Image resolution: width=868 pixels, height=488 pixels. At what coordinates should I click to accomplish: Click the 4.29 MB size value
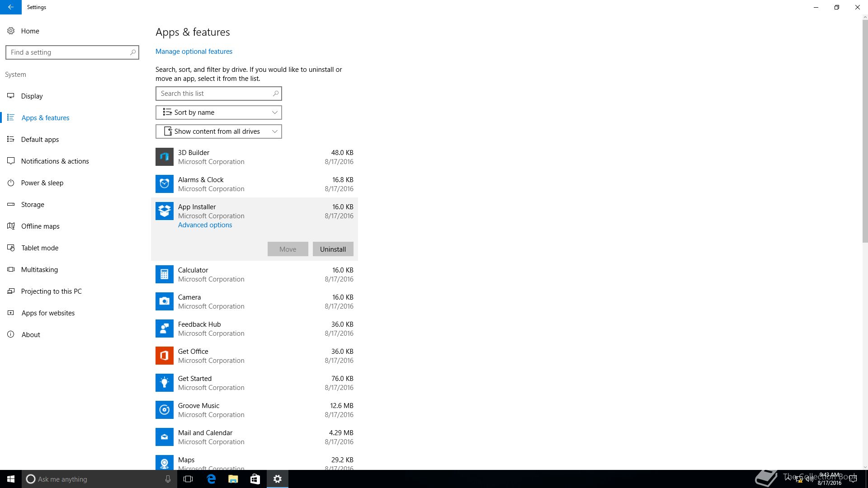(x=341, y=433)
